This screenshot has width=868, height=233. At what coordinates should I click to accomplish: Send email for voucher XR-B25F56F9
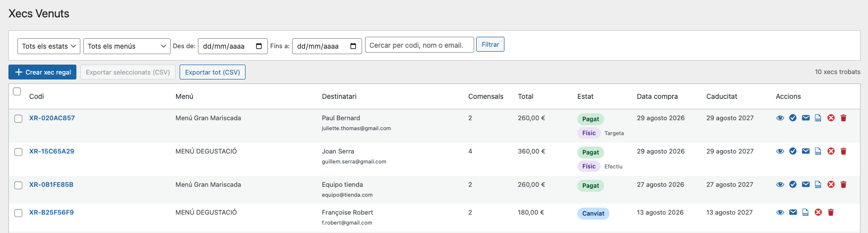(793, 212)
